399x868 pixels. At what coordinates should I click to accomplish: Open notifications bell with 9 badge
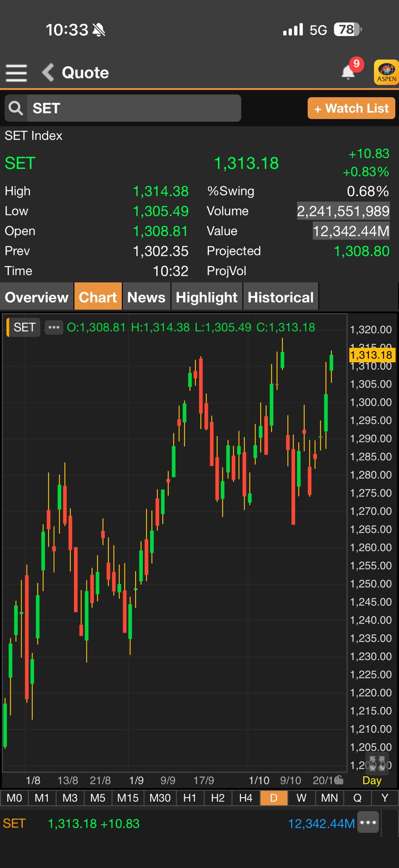point(348,72)
